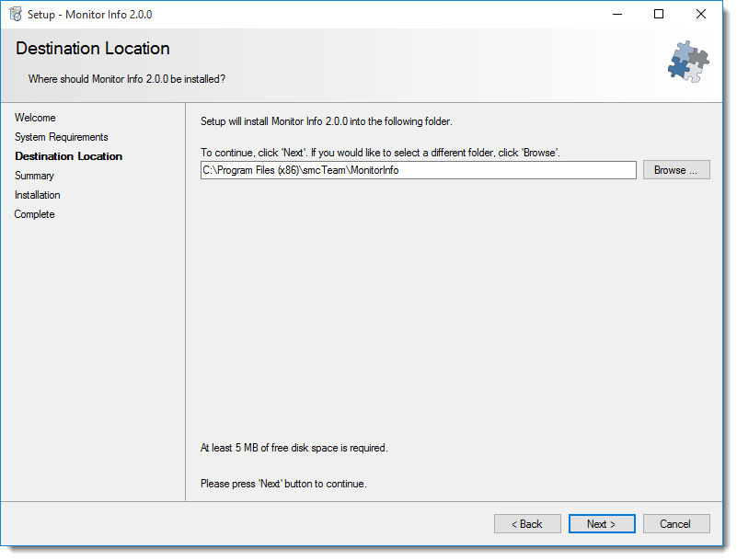This screenshot has height=560, width=737.
Task: Close the setup window
Action: [700, 14]
